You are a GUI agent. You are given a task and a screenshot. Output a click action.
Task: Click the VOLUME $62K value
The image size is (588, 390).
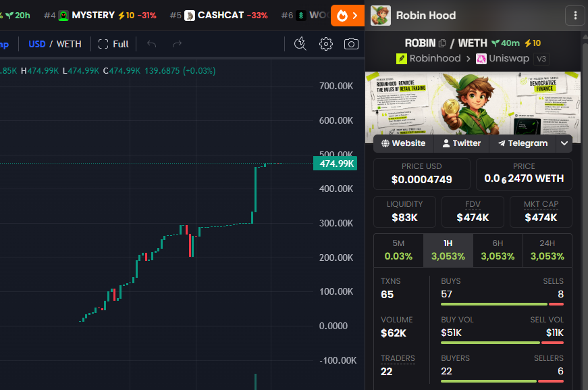click(x=394, y=333)
